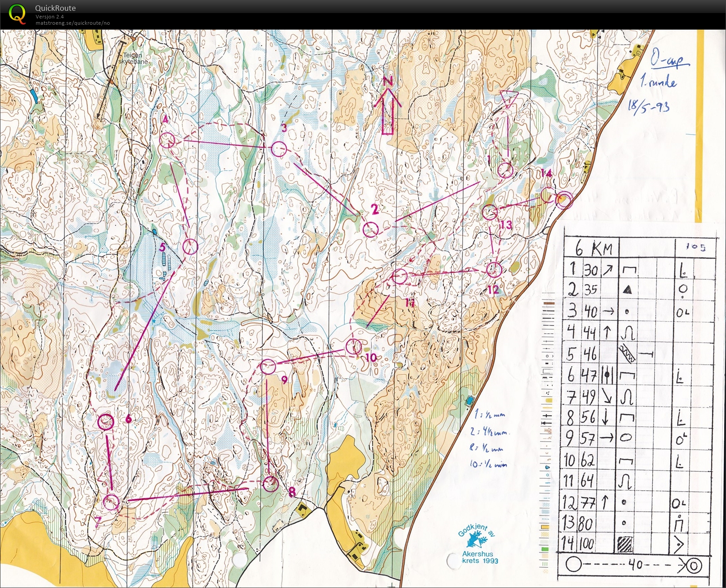This screenshot has width=726, height=588.
Task: Click the boulder triangle symbol in row 2
Action: point(627,289)
